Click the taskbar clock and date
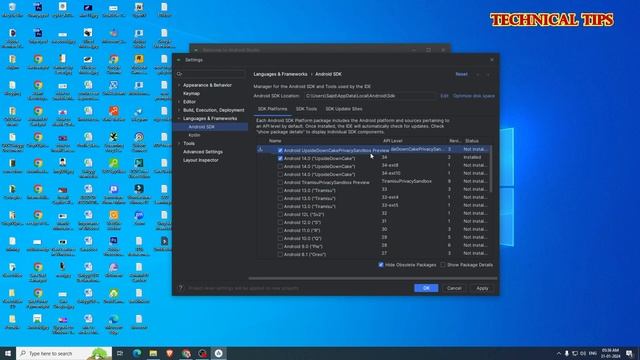This screenshot has height=360, width=640. (610, 353)
